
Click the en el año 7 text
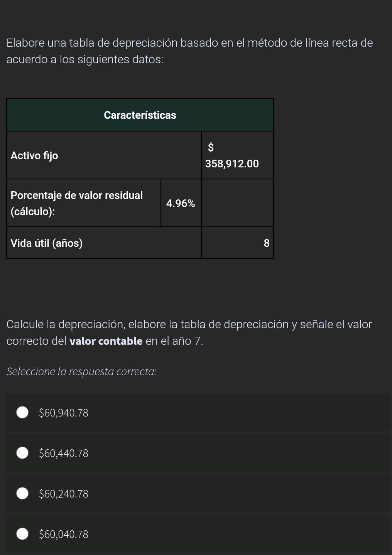(174, 341)
